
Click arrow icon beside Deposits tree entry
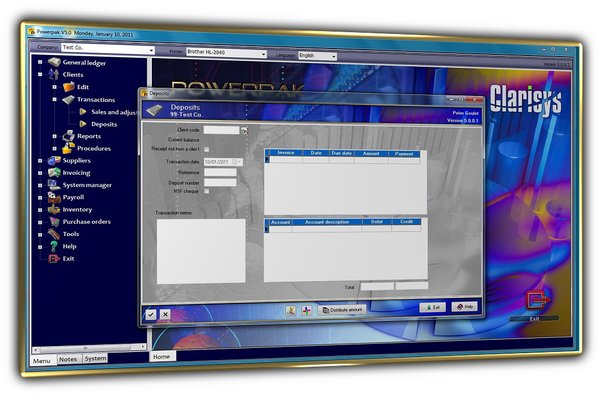point(83,124)
